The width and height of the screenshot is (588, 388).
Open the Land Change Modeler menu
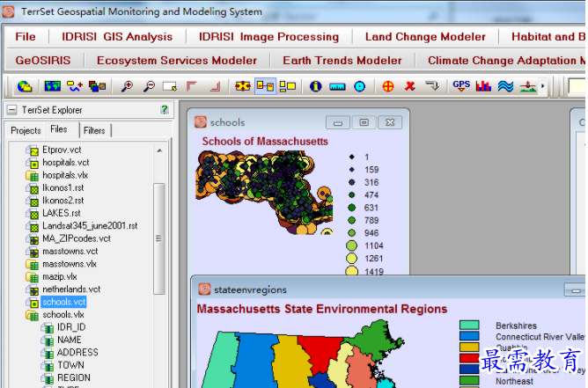[425, 36]
